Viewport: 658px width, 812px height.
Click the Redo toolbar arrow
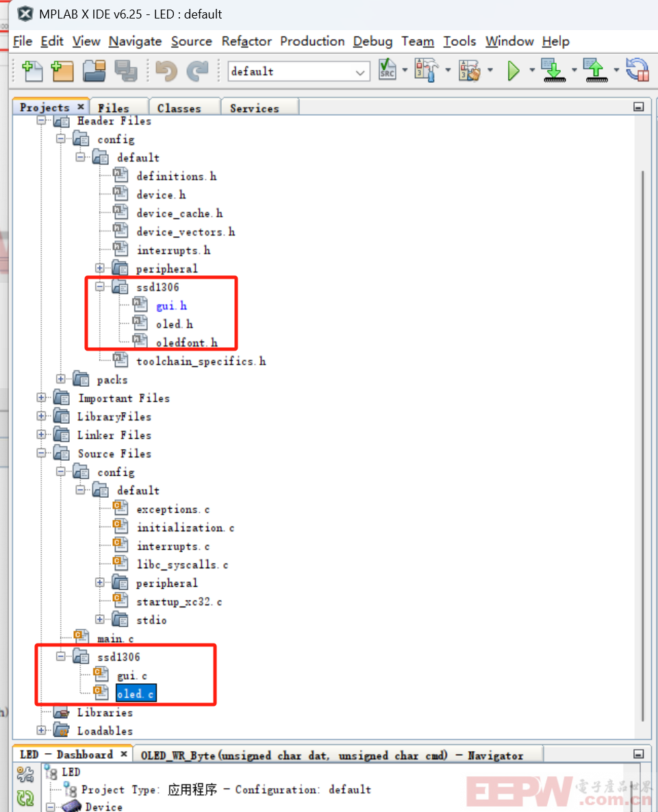197,71
